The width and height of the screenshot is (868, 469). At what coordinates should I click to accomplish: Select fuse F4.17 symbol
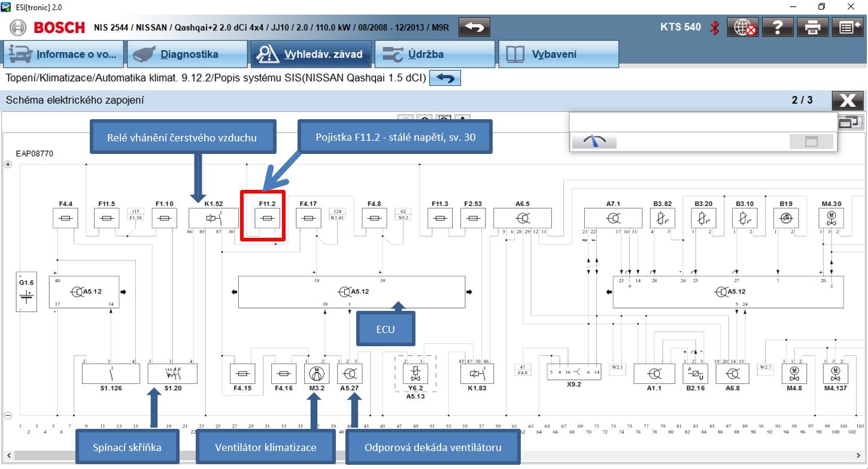coord(308,219)
